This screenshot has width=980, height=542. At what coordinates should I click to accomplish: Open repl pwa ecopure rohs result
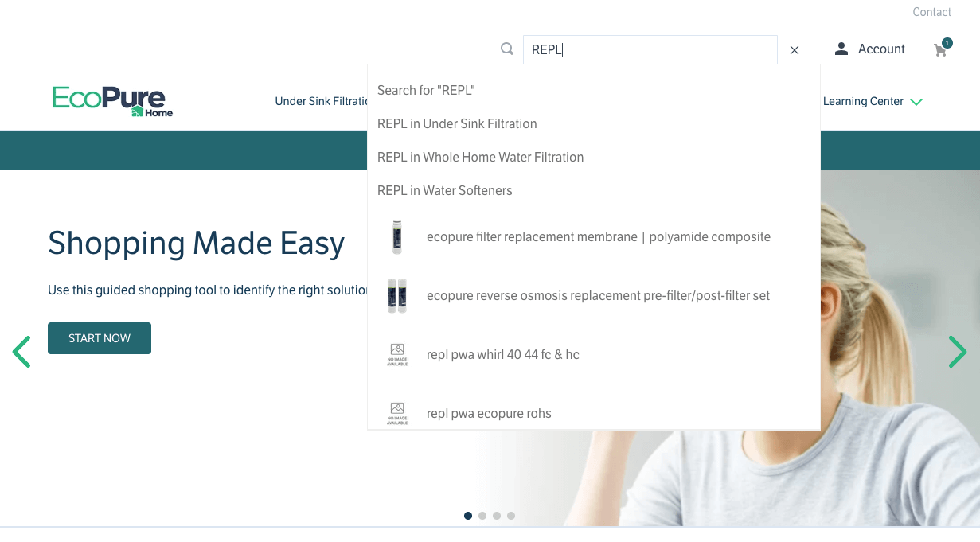pyautogui.click(x=489, y=413)
